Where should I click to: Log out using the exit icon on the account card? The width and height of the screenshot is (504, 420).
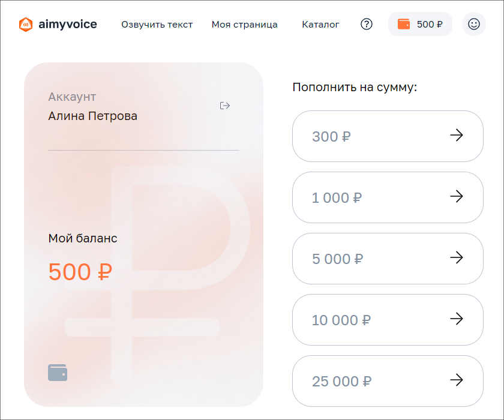(225, 106)
